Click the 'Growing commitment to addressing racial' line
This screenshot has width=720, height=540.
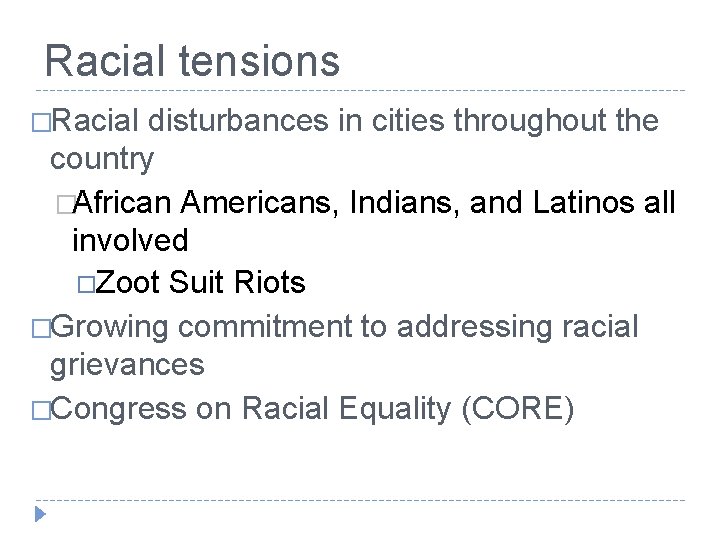344,327
